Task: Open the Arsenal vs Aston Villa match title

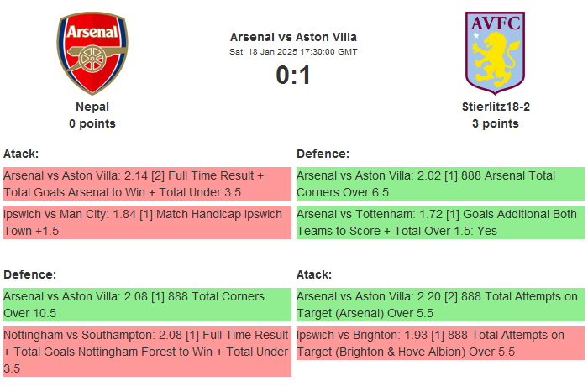Action: pos(293,37)
